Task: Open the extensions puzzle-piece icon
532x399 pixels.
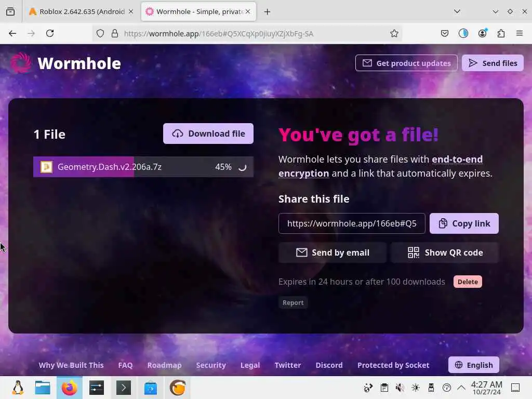Action: coord(501,33)
